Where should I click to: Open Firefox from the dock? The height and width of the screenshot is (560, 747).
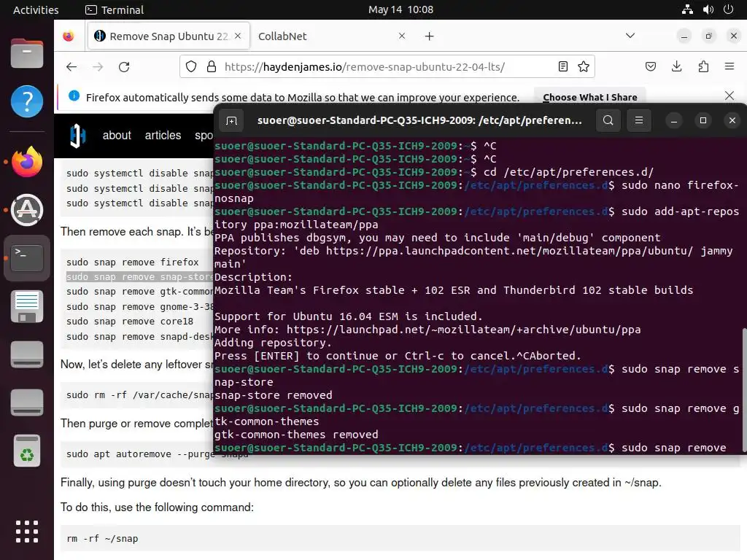coord(27,162)
